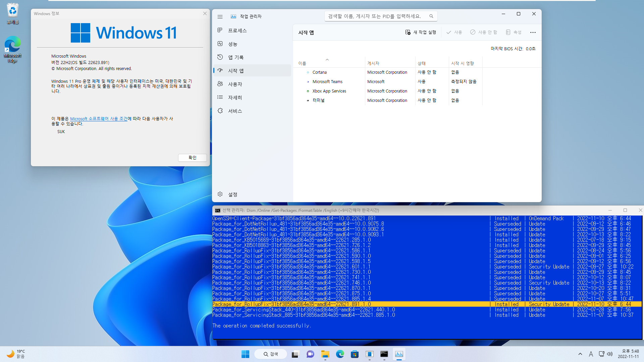
Task: Open the 앱 기록 (App history) page
Action: tap(252, 57)
